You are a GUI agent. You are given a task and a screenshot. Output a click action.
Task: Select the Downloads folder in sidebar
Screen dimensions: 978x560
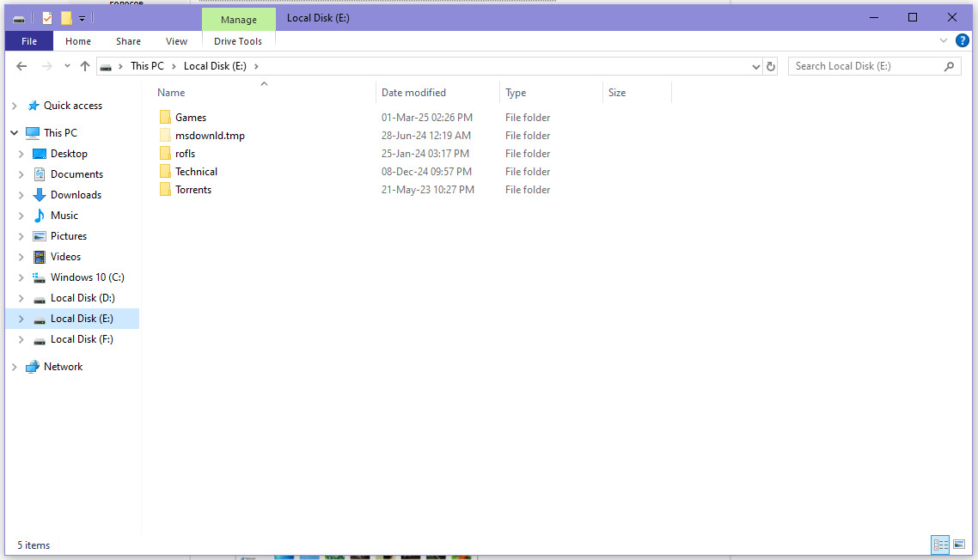pos(76,195)
